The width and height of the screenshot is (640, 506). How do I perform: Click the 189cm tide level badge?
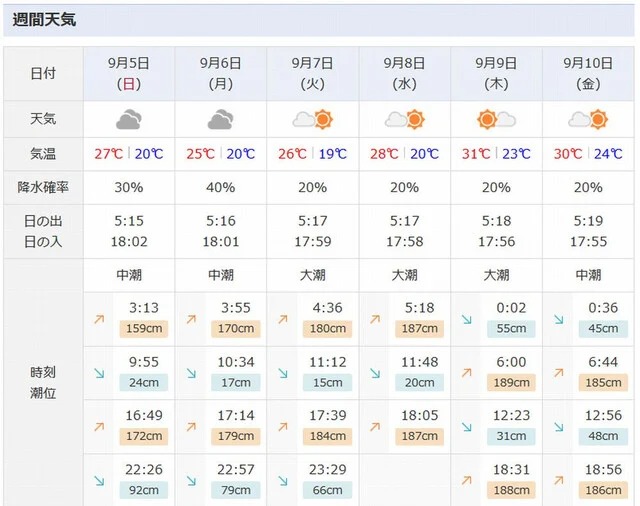point(511,383)
